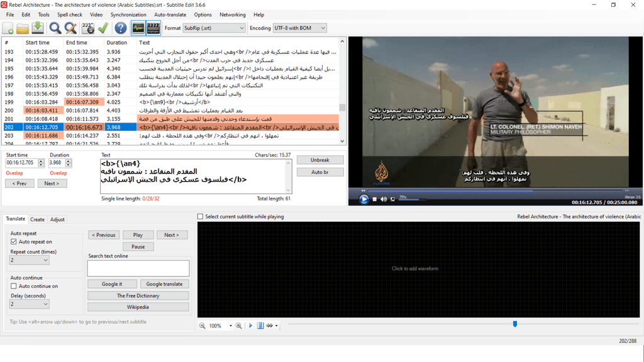
Task: Open the Auto-translate menu
Action: pos(170,14)
